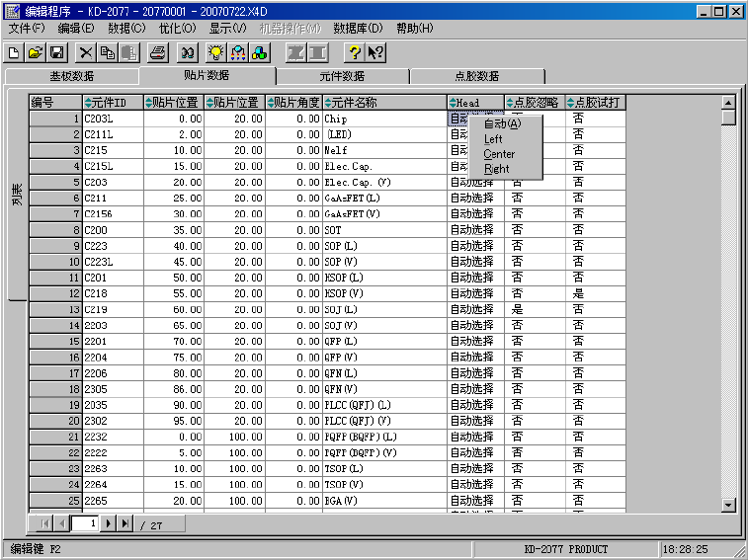Select 'Center' from the Head popup
The width and height of the screenshot is (748, 560).
pyautogui.click(x=499, y=154)
